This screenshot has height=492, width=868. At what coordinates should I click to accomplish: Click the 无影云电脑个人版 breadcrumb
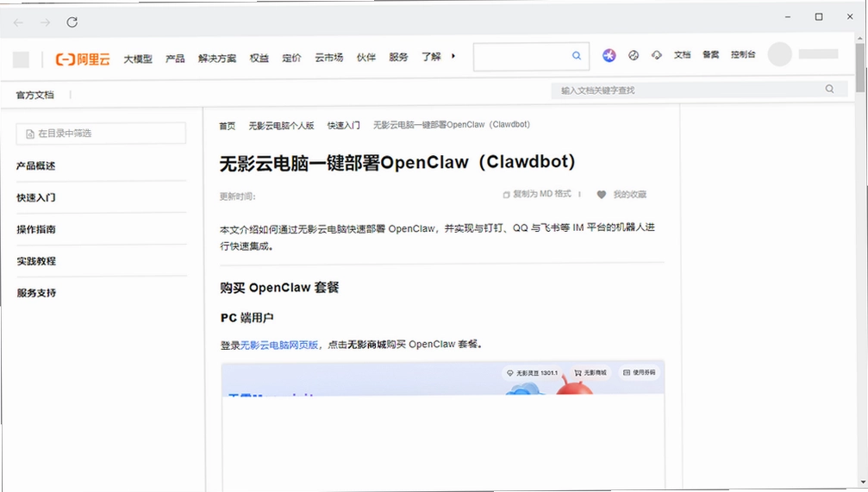click(x=281, y=126)
